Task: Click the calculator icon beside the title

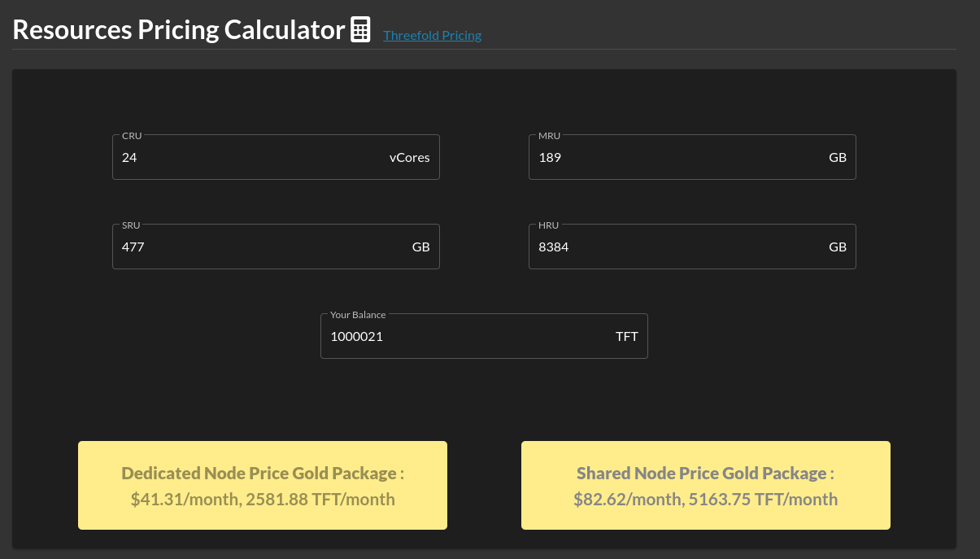Action: 360,29
